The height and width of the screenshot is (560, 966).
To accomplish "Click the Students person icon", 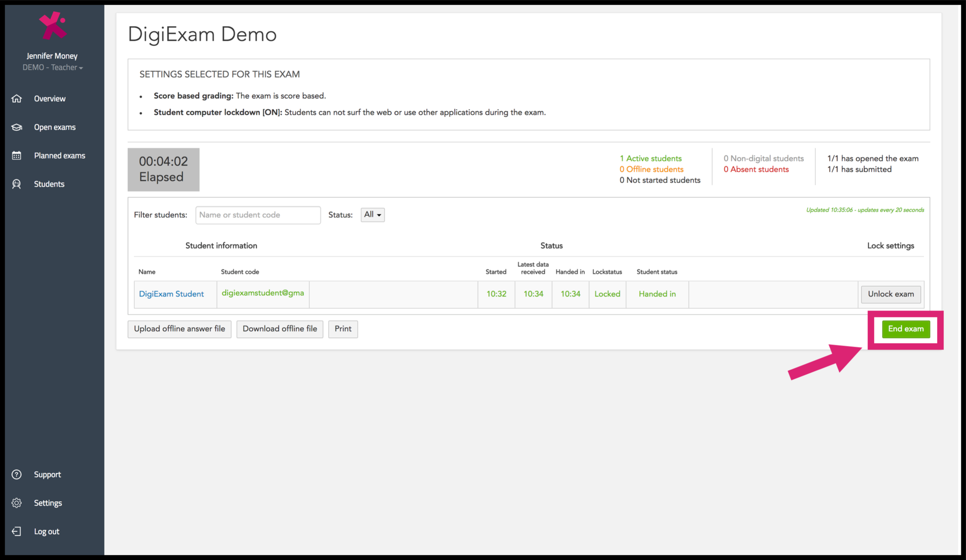I will pos(17,184).
